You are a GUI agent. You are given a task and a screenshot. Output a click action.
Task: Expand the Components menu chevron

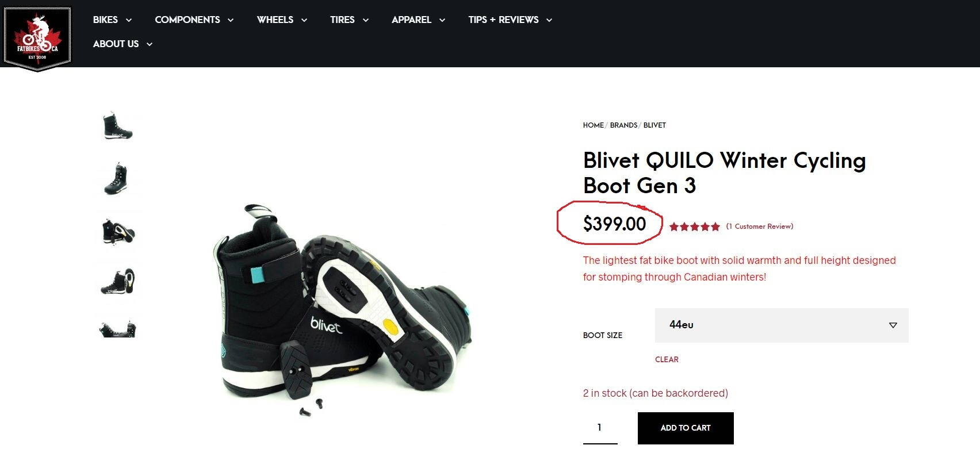click(231, 20)
